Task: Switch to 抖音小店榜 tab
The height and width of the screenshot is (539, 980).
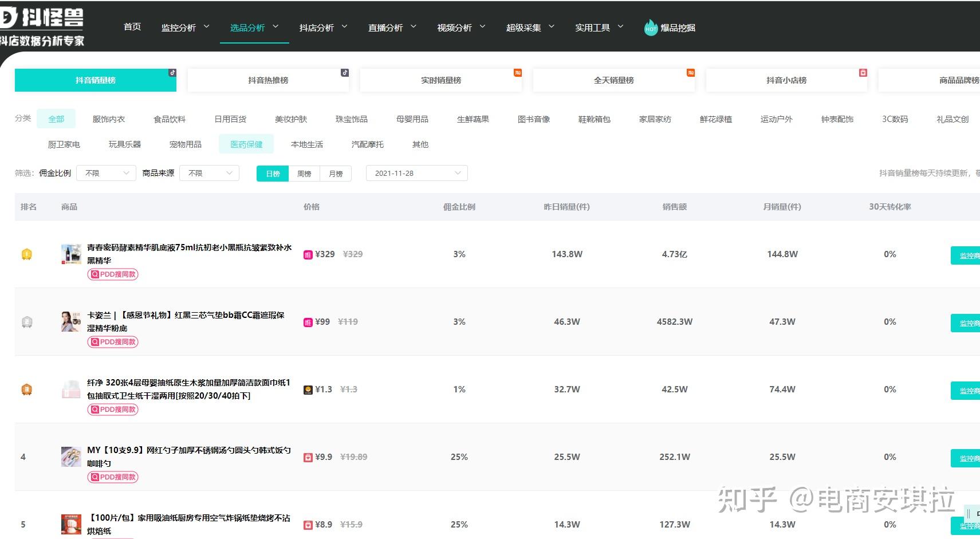Action: (786, 80)
